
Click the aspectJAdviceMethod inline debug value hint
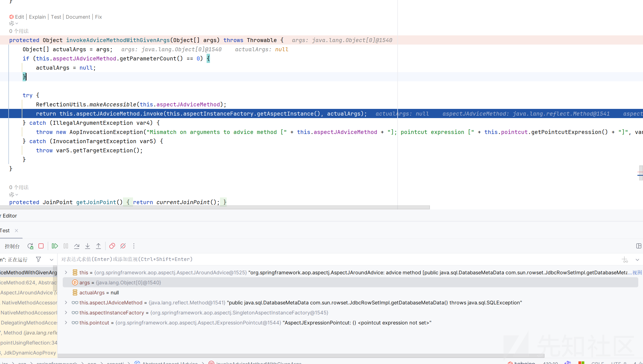(x=526, y=114)
